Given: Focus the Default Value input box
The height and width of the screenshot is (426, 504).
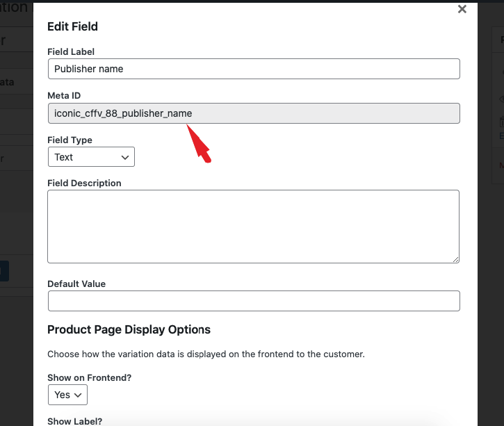Looking at the screenshot, I should (x=254, y=301).
